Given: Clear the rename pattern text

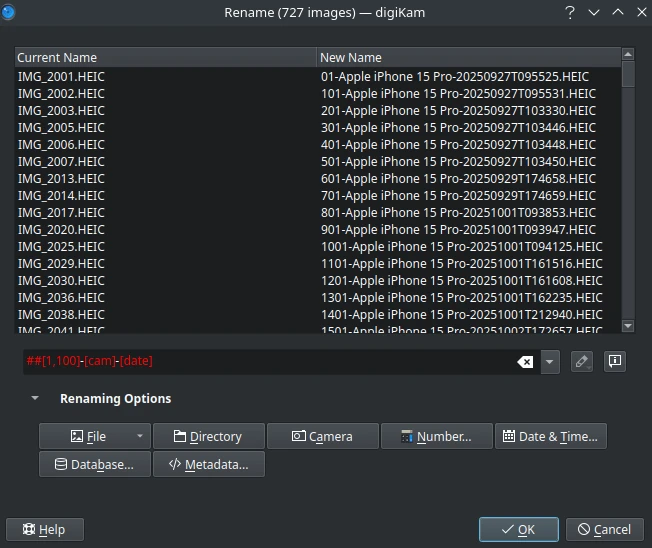Looking at the screenshot, I should 525,362.
